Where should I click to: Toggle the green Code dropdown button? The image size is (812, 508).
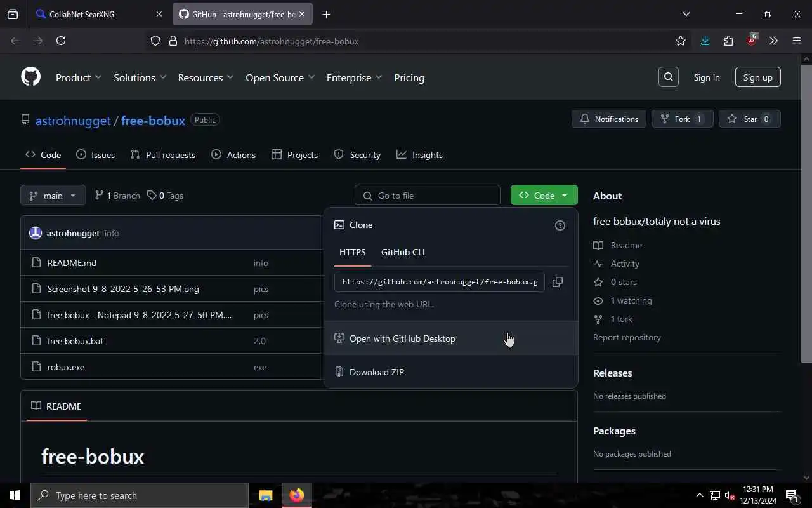544,196
